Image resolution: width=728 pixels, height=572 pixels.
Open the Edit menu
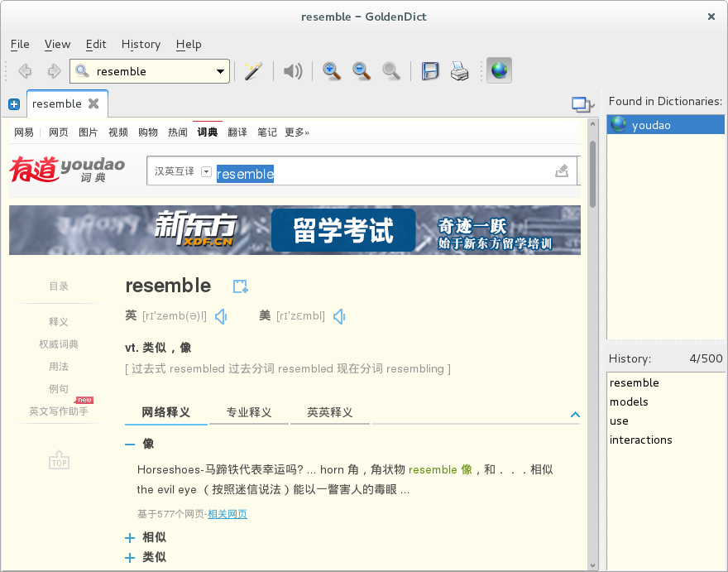point(96,44)
